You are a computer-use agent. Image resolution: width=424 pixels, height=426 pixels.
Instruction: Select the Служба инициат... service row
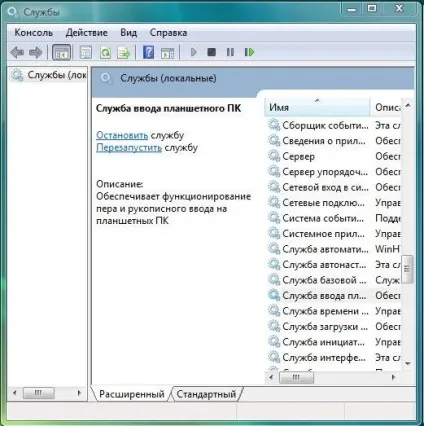(333, 342)
